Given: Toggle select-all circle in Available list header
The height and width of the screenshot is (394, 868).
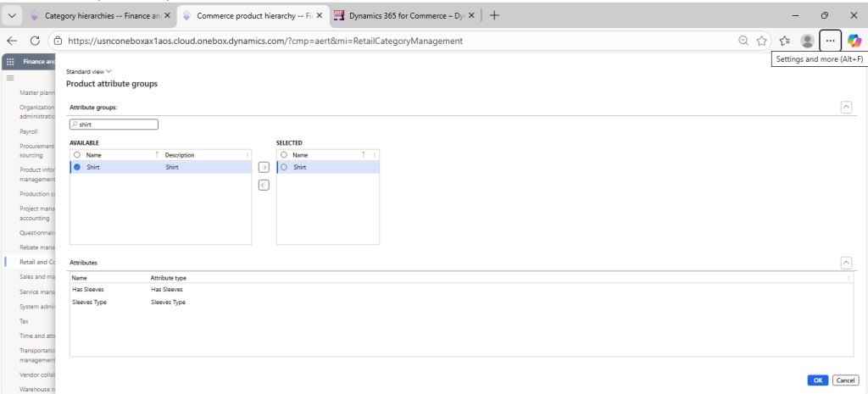Looking at the screenshot, I should 77,155.
